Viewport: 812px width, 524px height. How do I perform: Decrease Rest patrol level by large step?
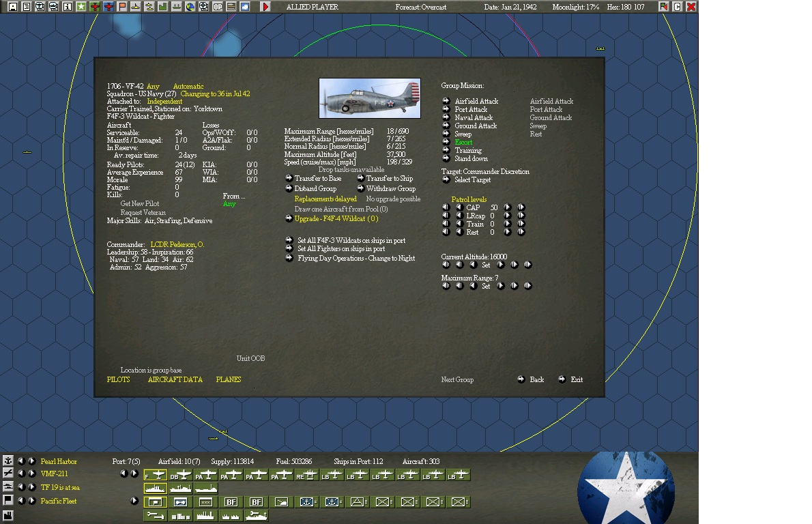click(446, 232)
